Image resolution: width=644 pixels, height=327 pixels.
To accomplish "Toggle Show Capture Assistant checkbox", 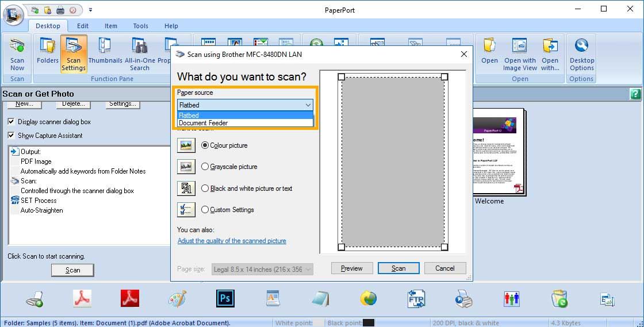I will [11, 135].
